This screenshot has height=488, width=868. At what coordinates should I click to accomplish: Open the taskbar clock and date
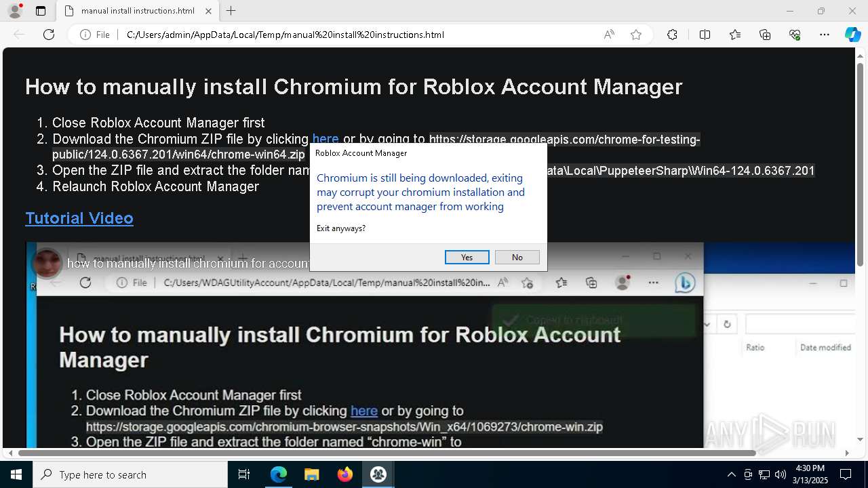810,474
